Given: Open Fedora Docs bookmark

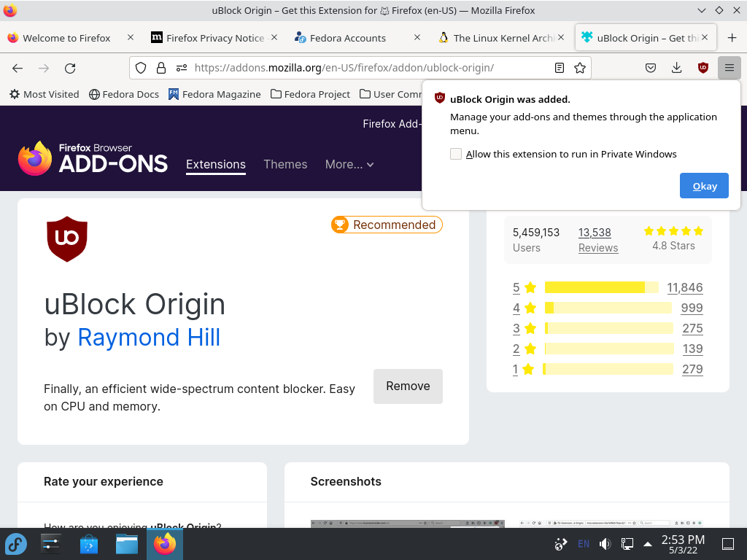Looking at the screenshot, I should (x=124, y=94).
